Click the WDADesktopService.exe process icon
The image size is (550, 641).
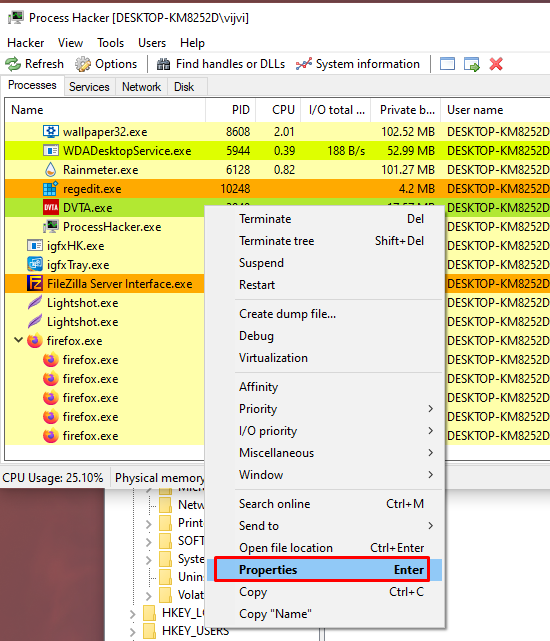click(x=51, y=150)
